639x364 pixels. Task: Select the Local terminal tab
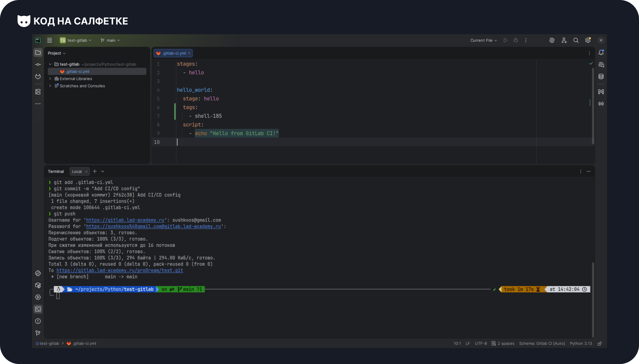pos(77,172)
